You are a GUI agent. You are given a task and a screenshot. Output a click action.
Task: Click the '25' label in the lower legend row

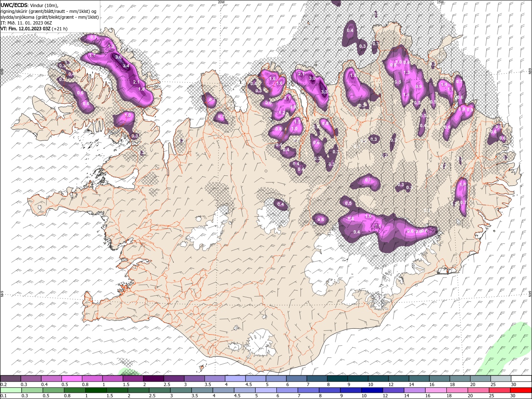tap(492, 396)
